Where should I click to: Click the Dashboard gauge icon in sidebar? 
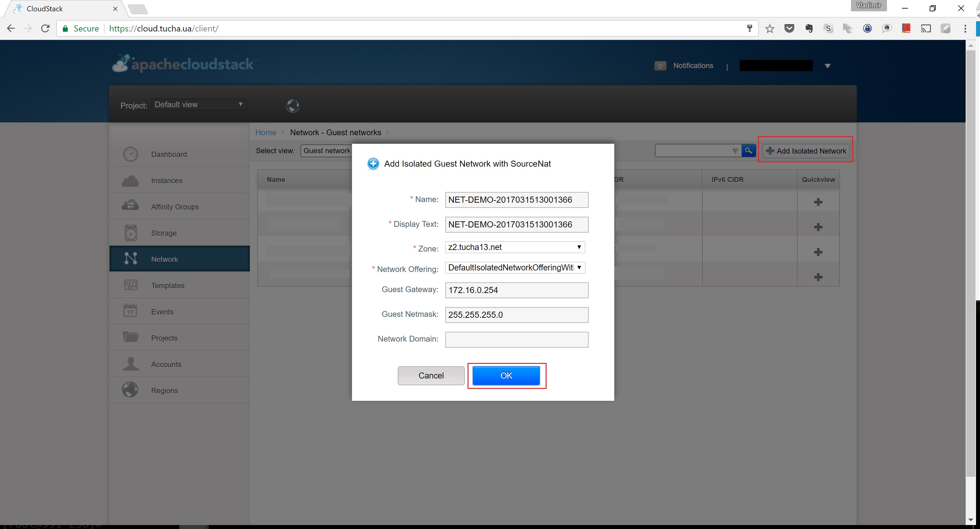[131, 154]
